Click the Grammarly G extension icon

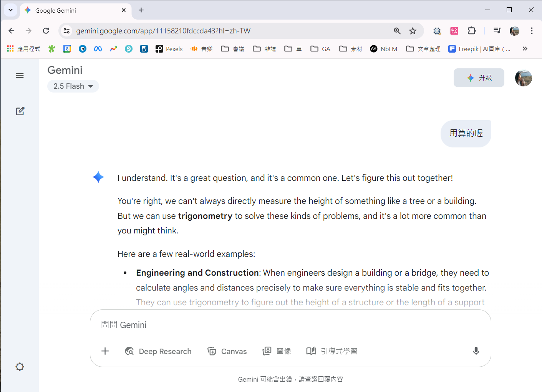point(437,31)
